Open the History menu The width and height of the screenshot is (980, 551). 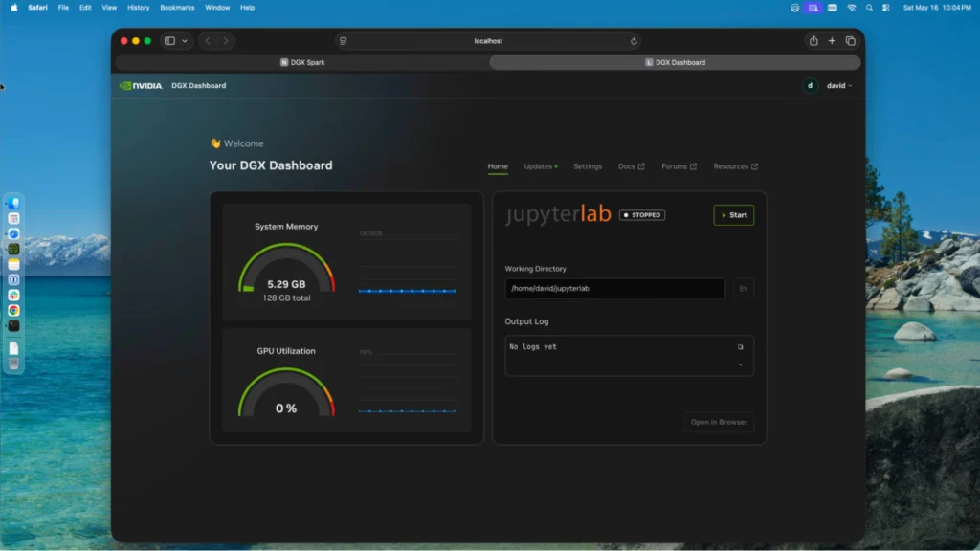(138, 8)
